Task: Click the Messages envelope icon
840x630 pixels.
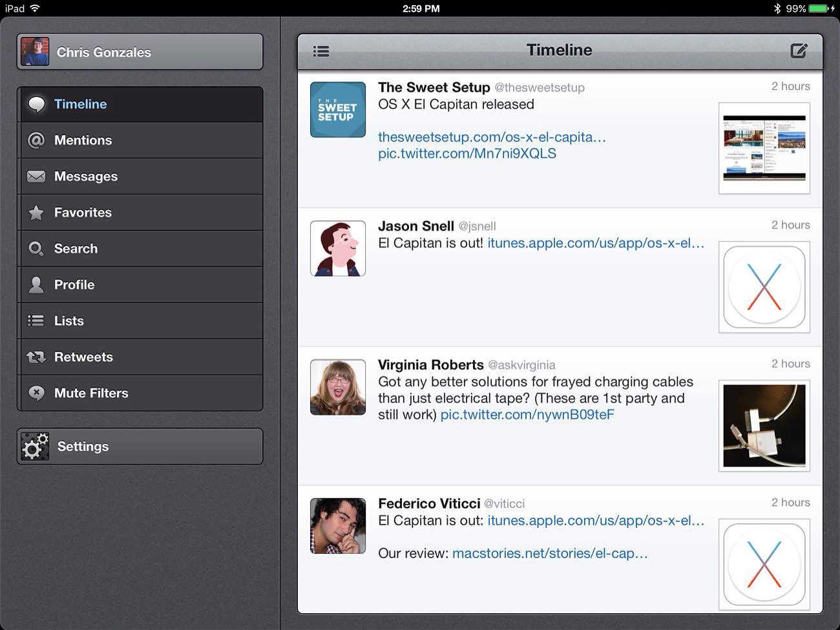Action: (36, 176)
